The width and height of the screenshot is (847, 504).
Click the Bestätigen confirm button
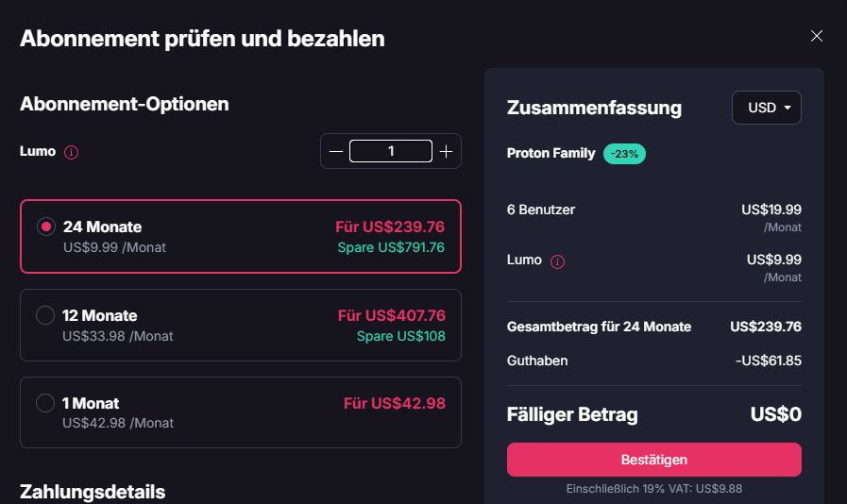point(653,460)
